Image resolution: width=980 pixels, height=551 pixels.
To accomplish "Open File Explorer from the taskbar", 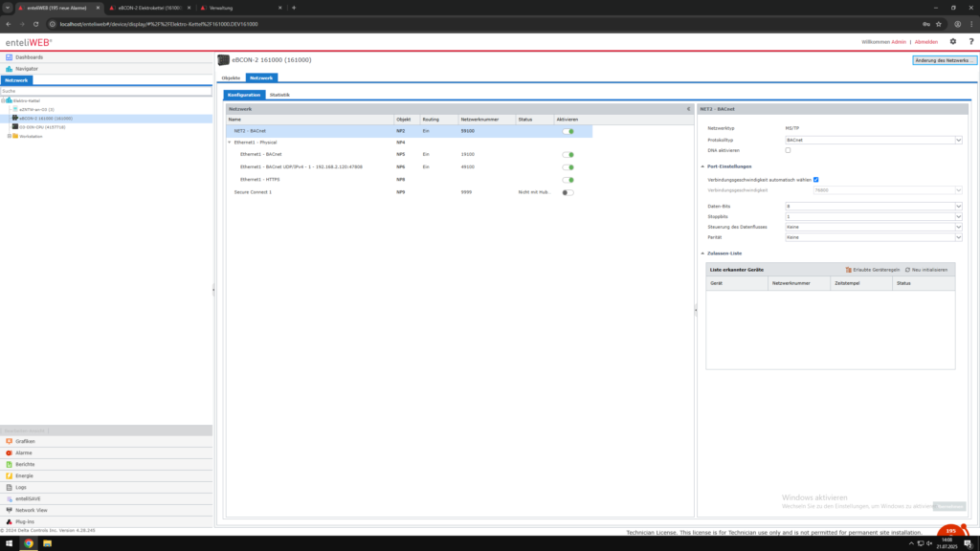I will [x=48, y=543].
